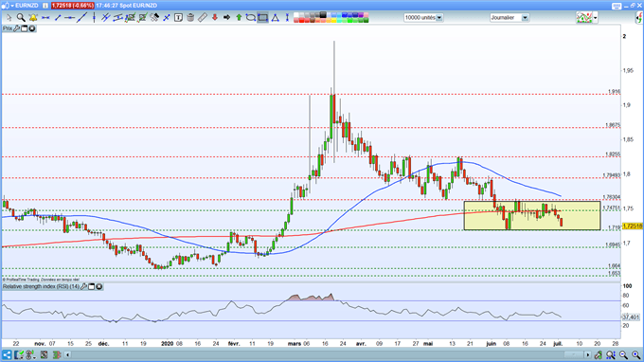This screenshot has height=362, width=644.
Task: Select the diagonal segment drawing tool
Action: [x=58, y=18]
